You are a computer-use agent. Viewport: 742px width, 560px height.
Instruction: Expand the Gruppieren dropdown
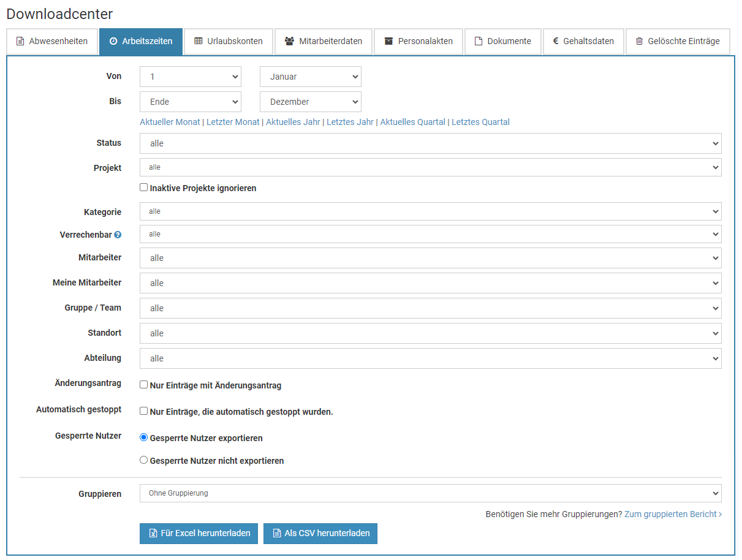click(x=430, y=493)
